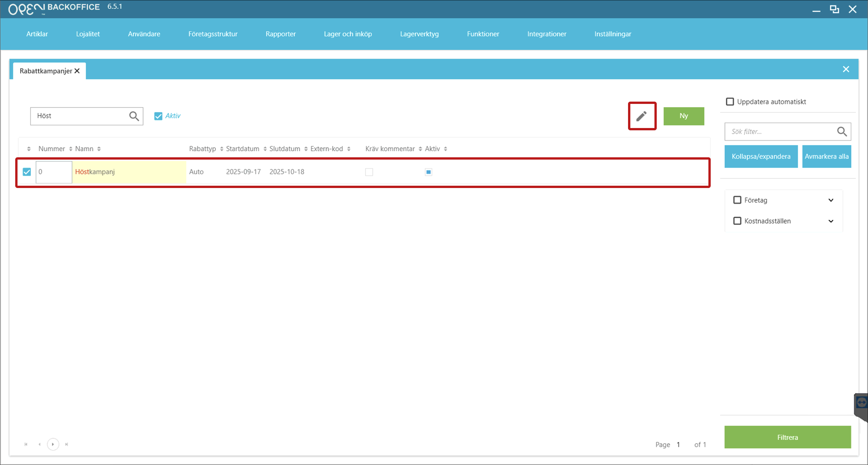This screenshot has height=465, width=868.
Task: Sort by Namn column arrows
Action: [x=99, y=149]
